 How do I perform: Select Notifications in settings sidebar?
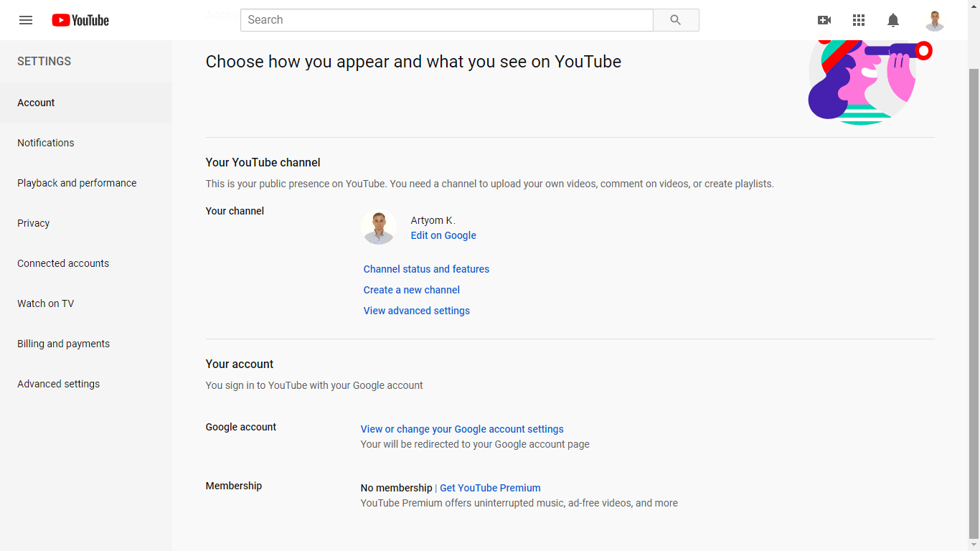46,143
